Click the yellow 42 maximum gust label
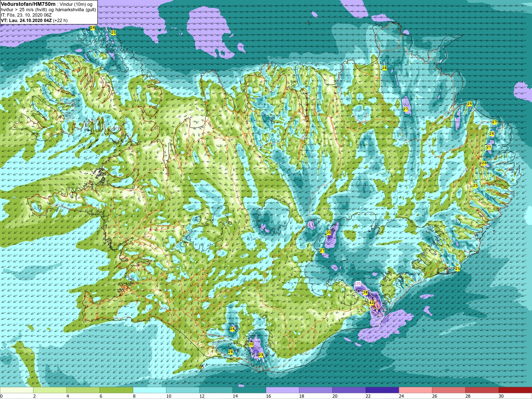The height and width of the screenshot is (399, 532). pos(372,303)
